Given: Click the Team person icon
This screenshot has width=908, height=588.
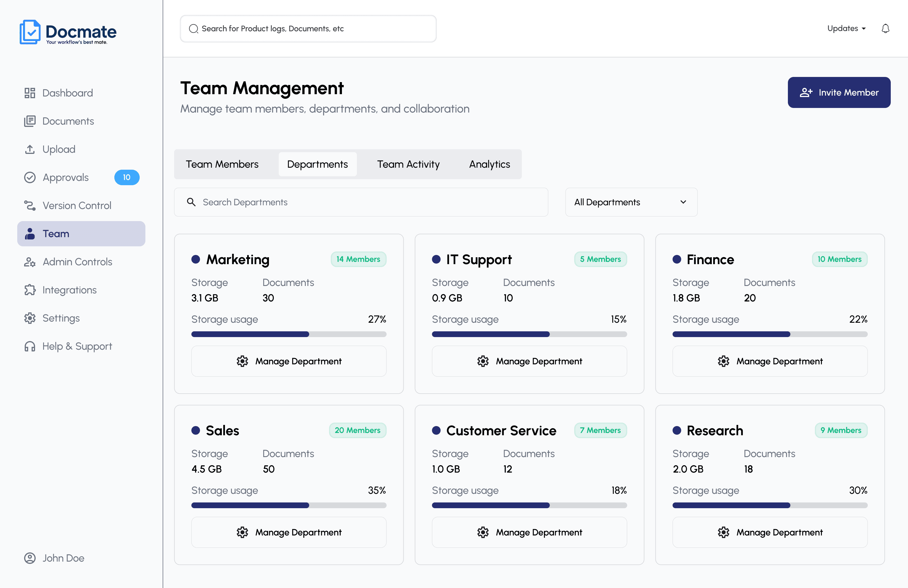Looking at the screenshot, I should tap(30, 234).
